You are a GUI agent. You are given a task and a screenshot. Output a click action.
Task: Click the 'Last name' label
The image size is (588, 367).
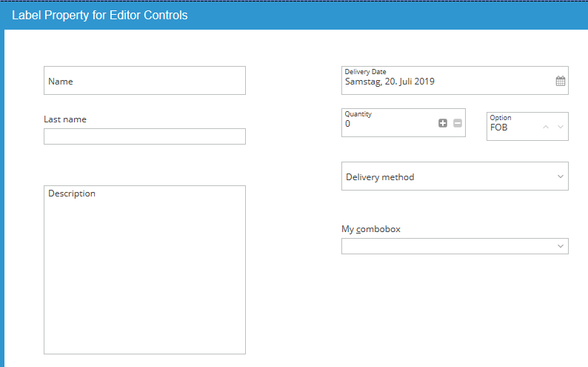pyautogui.click(x=65, y=119)
